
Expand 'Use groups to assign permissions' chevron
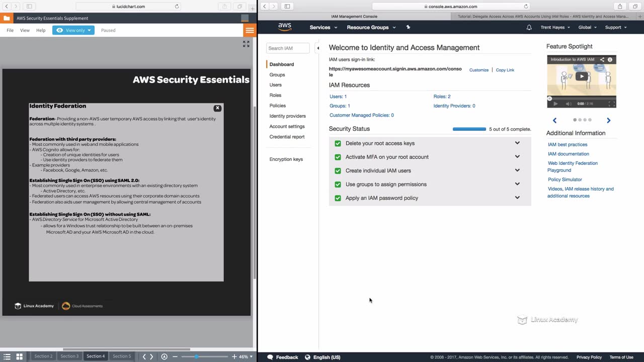[x=517, y=184]
